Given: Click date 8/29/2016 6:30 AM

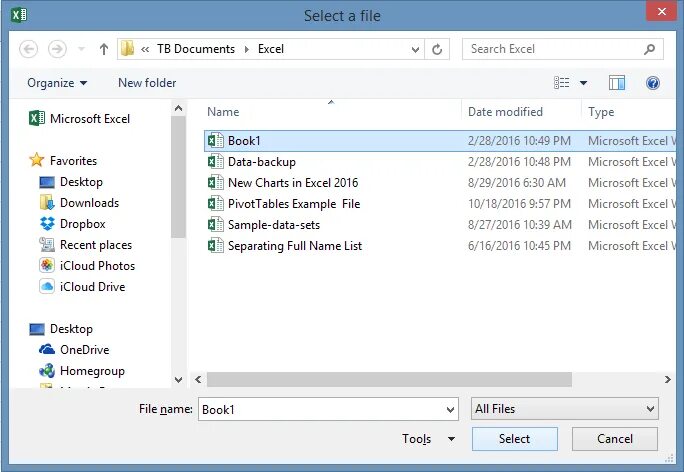Looking at the screenshot, I should 516,183.
